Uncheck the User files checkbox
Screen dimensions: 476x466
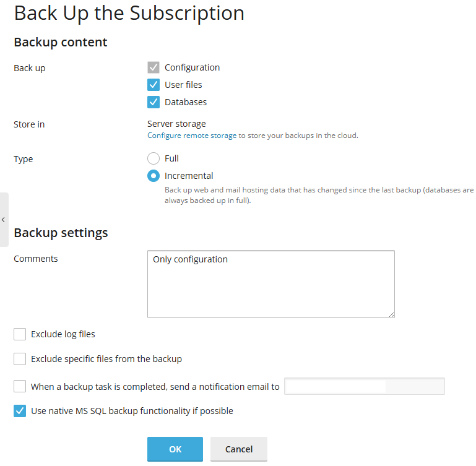pyautogui.click(x=154, y=85)
